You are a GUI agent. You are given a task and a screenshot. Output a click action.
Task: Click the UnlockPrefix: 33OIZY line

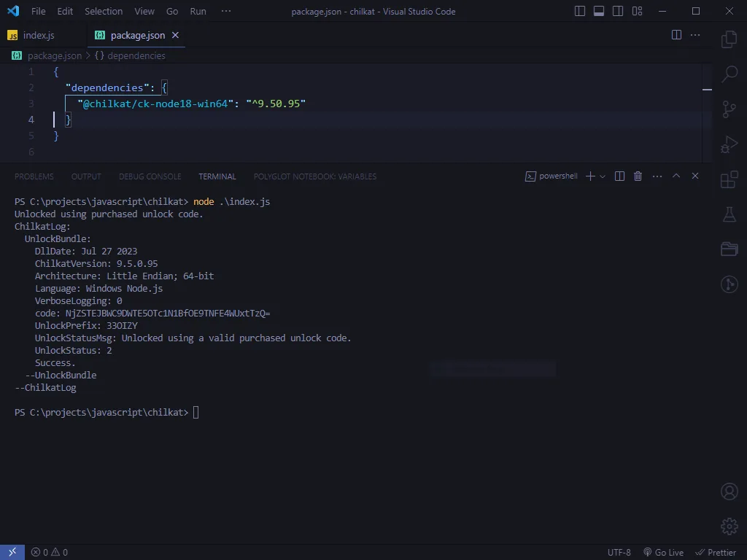[x=86, y=326]
